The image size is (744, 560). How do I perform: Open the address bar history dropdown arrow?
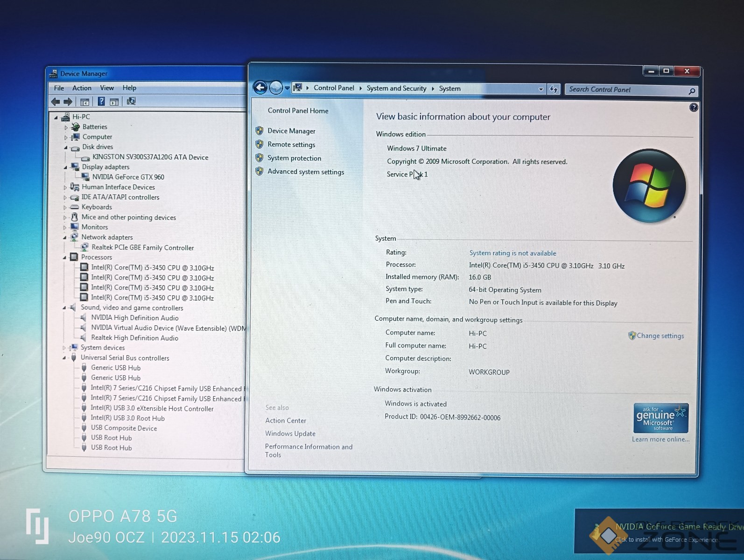pyautogui.click(x=540, y=89)
